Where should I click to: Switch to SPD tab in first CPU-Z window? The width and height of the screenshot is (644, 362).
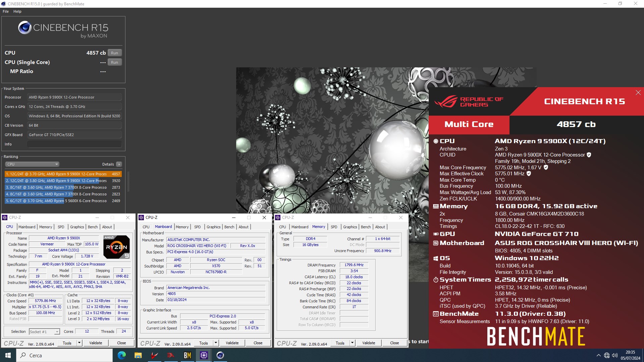pyautogui.click(x=61, y=227)
